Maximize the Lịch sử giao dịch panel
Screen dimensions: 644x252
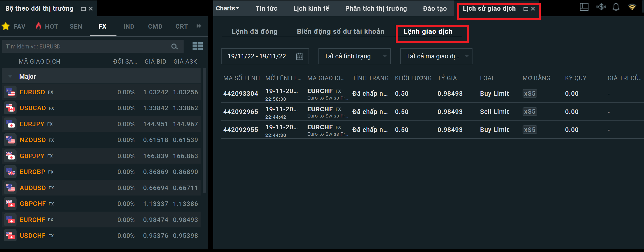tap(526, 9)
